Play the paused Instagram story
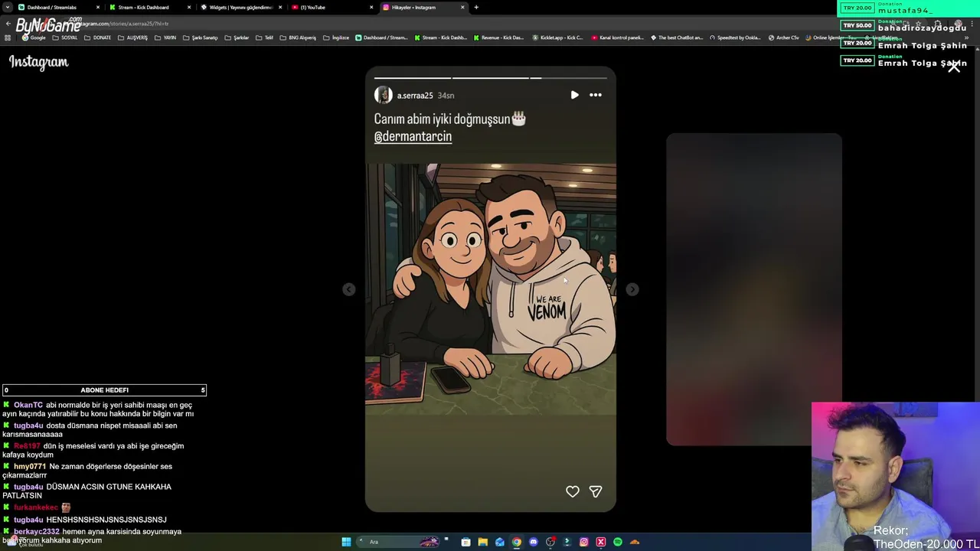The width and height of the screenshot is (980, 551). (x=574, y=95)
